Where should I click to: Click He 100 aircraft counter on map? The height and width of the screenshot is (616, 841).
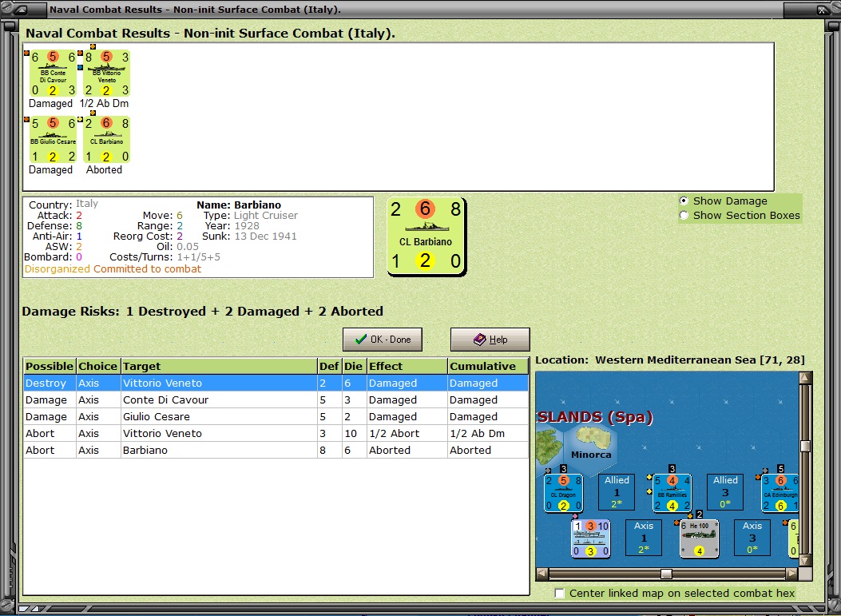coord(700,539)
